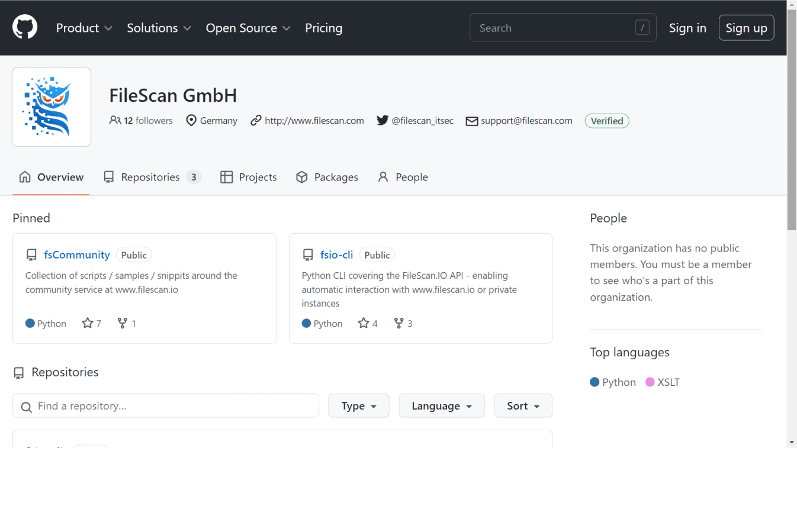This screenshot has height=532, width=797.
Task: Click the XSLT pink language dot
Action: coord(650,382)
